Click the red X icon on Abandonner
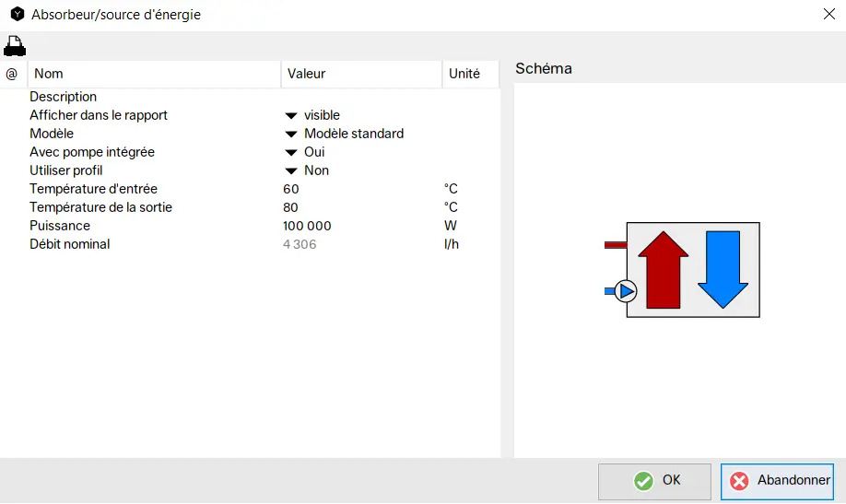846x504 pixels. 739,481
